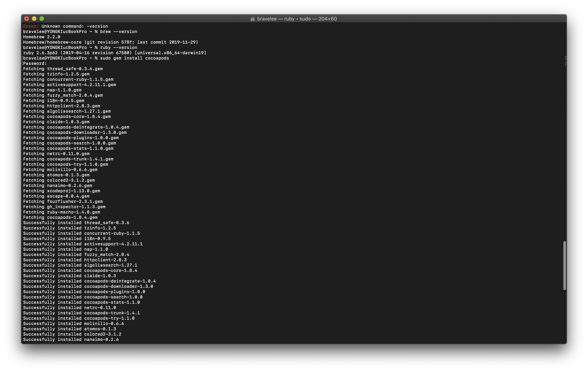The image size is (588, 372).
Task: Click the 'Fetching thread_safe-0.3.6.gem' line
Action: point(63,69)
